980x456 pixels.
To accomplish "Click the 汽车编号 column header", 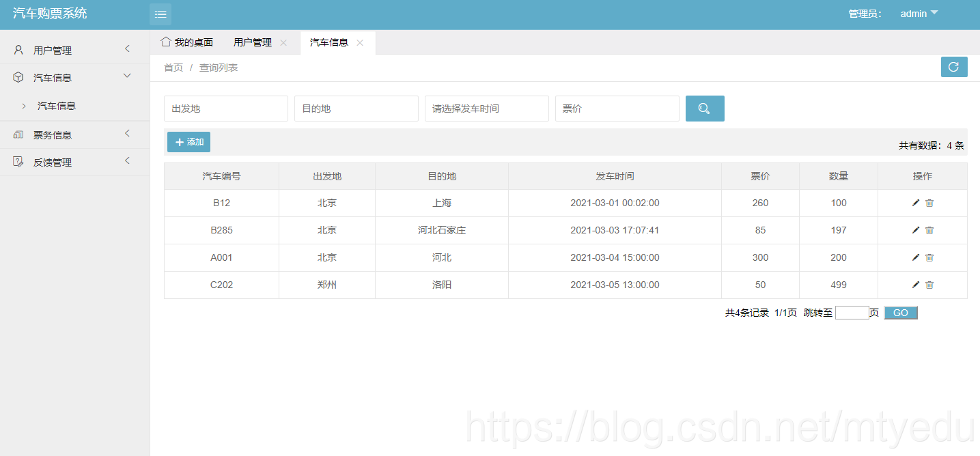I will click(221, 176).
